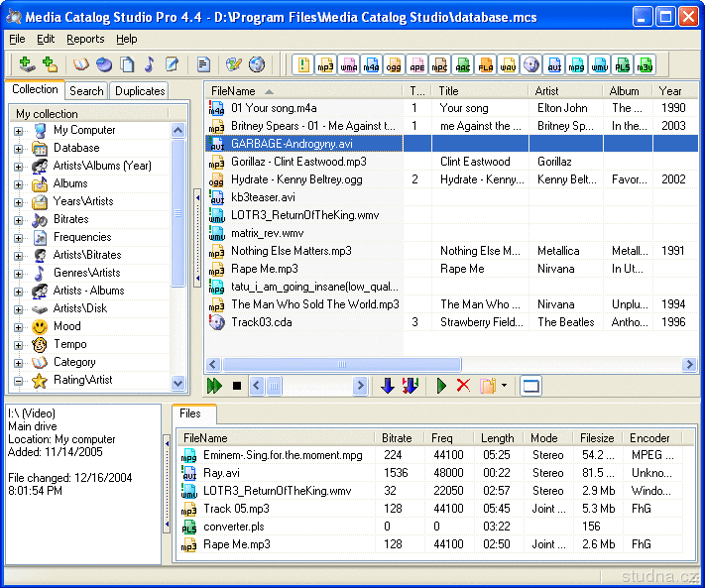The image size is (705, 588).
Task: Sort the lower file list by Bitrate
Action: (397, 437)
